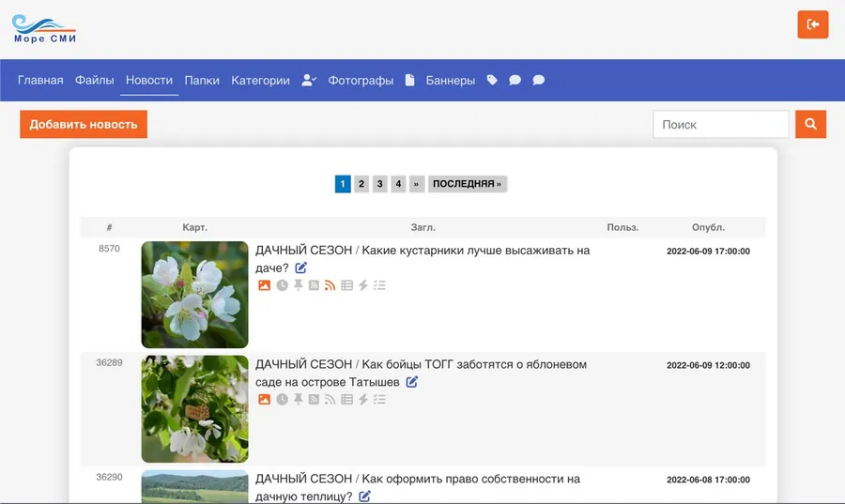Click the "Польз." column header

tap(622, 227)
